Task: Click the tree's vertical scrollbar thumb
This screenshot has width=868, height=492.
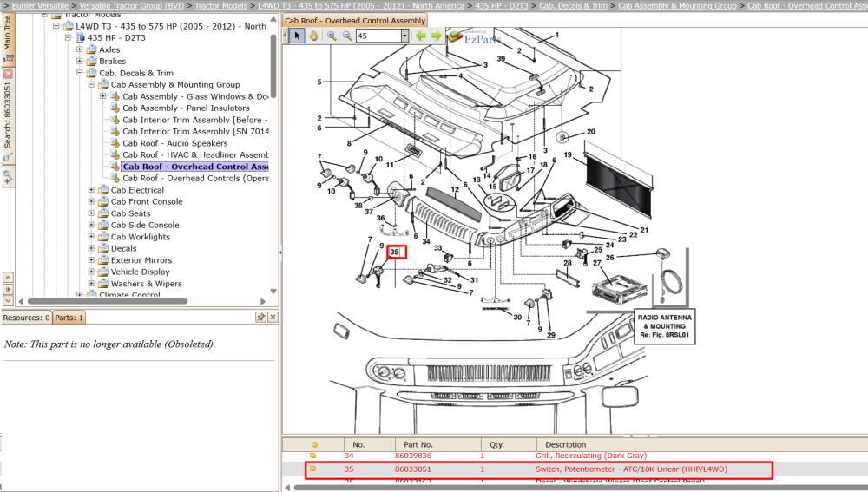Action: click(273, 67)
